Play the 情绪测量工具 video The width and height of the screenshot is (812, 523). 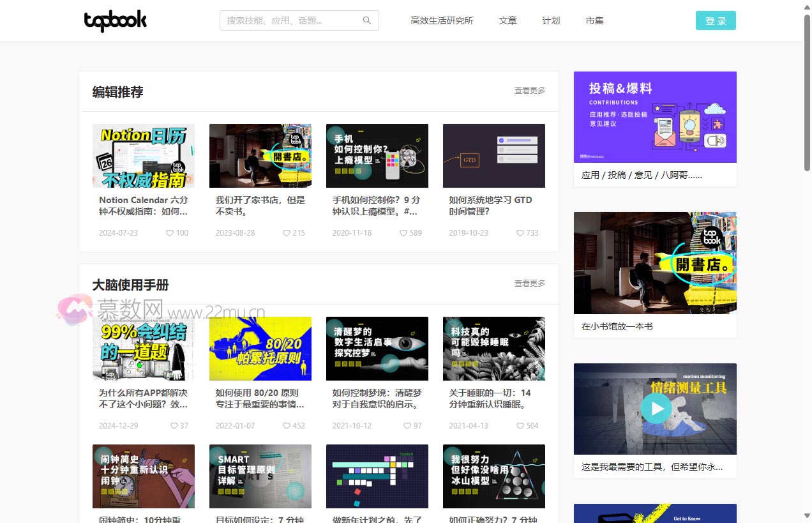pos(656,409)
